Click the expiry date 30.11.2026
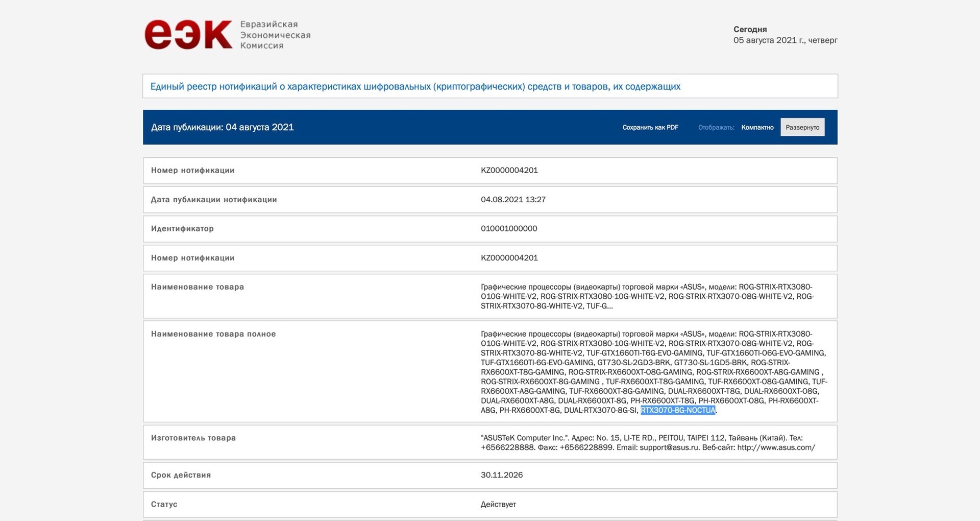The image size is (980, 521). pyautogui.click(x=502, y=475)
